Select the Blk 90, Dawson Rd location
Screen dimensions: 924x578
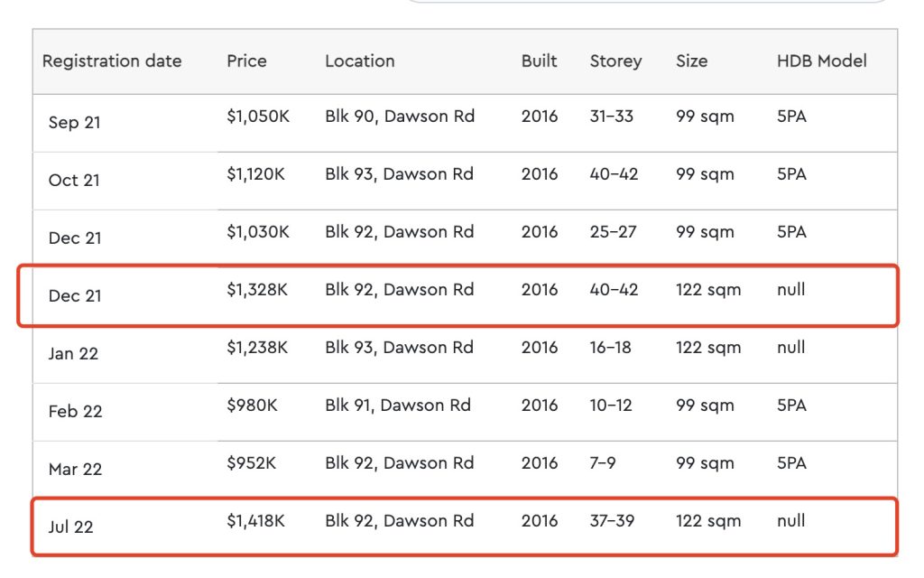pos(400,117)
